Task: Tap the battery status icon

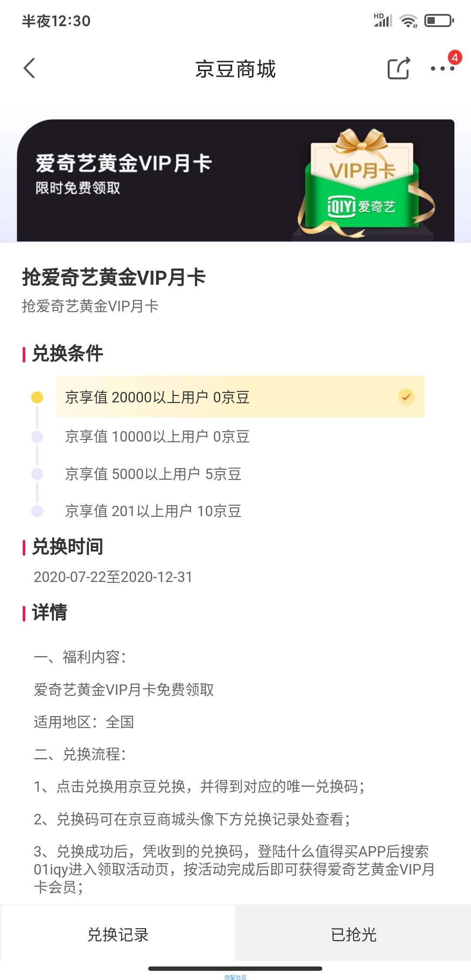Action: [x=439, y=20]
